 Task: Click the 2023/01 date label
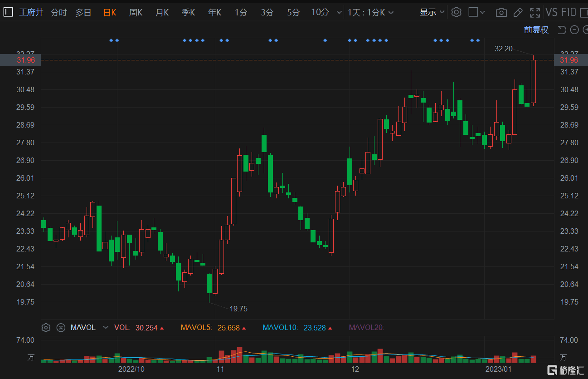pyautogui.click(x=498, y=369)
